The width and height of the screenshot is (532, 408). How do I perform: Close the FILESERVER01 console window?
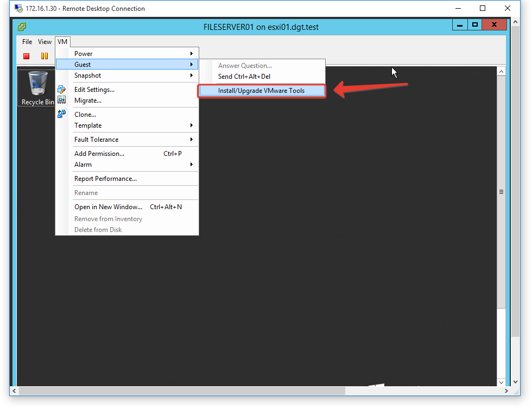495,25
